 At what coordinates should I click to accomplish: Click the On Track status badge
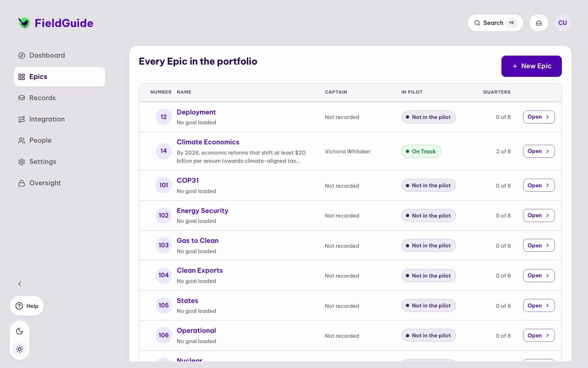(x=421, y=151)
